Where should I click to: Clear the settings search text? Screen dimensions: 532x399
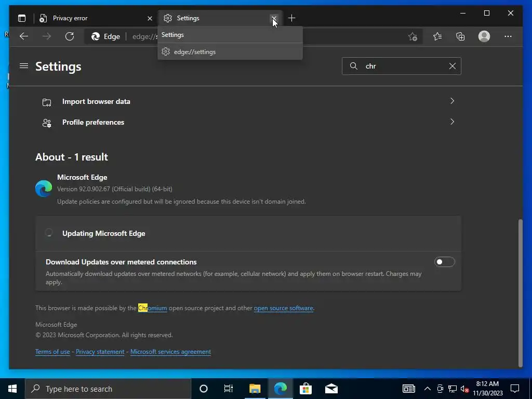pos(453,66)
